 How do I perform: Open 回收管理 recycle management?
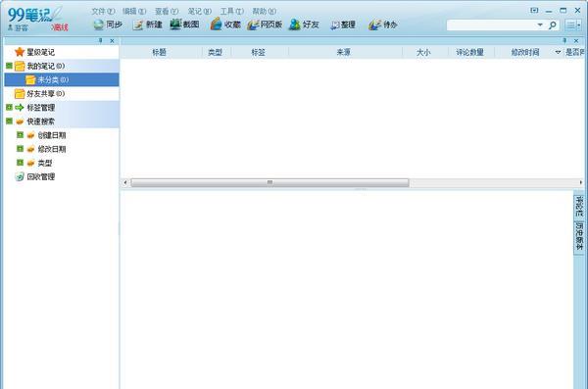click(x=40, y=176)
